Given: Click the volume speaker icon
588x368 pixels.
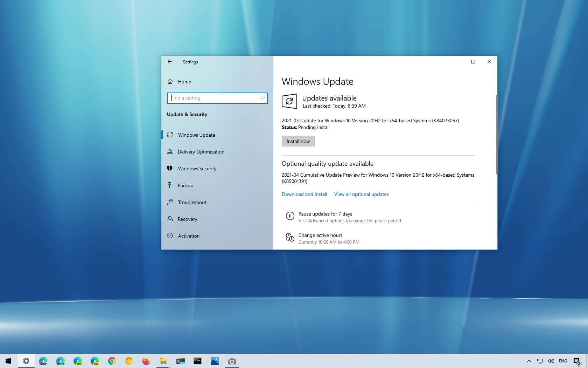Looking at the screenshot, I should (551, 361).
